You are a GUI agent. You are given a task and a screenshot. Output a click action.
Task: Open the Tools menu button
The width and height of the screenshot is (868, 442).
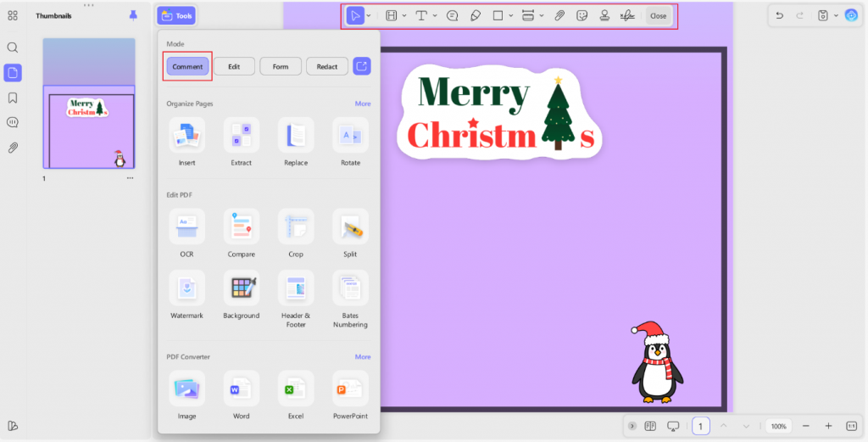[176, 15]
